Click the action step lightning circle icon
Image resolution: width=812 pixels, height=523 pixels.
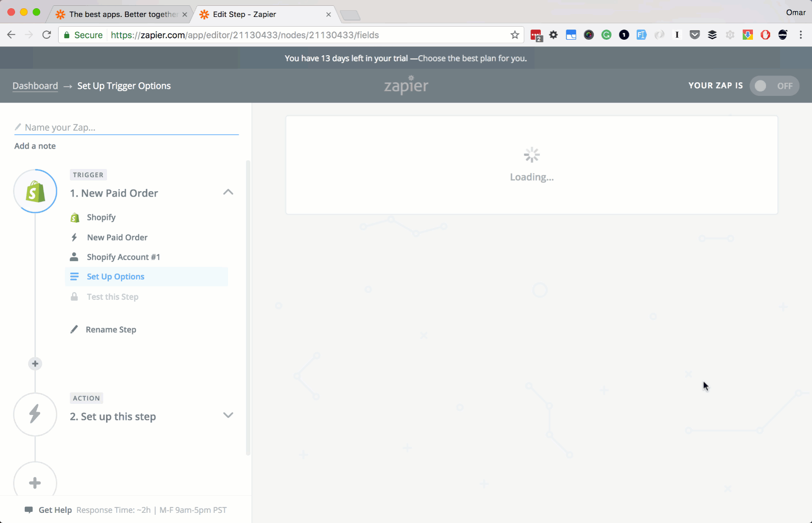(35, 415)
